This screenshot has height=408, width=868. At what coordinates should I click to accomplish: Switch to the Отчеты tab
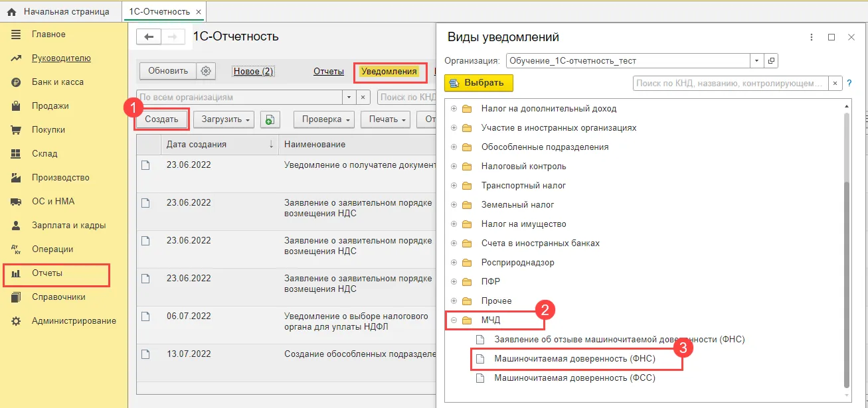click(x=328, y=72)
